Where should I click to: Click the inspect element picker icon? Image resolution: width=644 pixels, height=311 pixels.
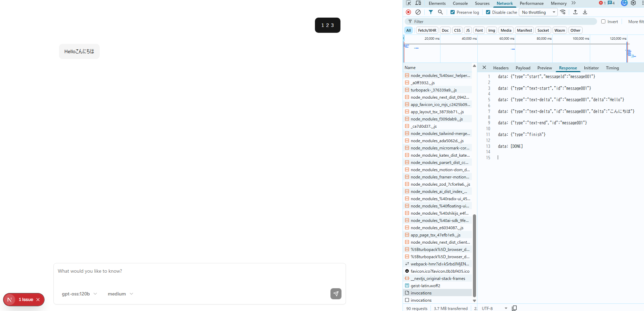click(x=408, y=3)
